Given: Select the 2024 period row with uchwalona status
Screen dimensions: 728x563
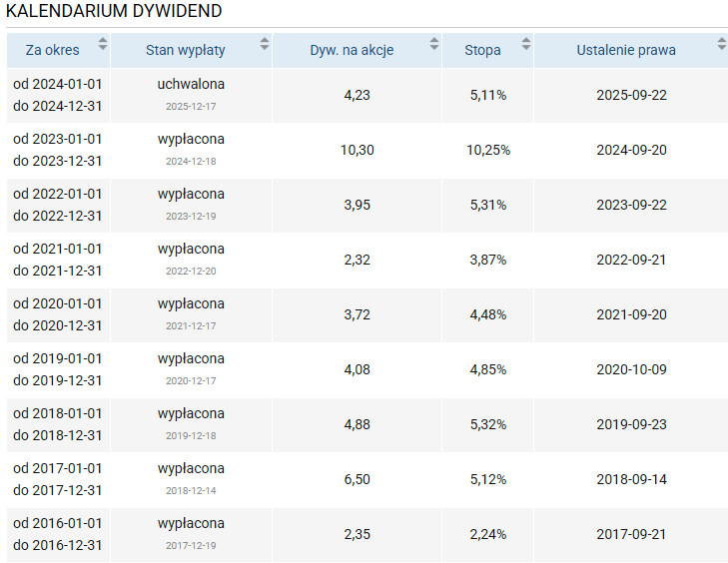Looking at the screenshot, I should click(57, 95).
